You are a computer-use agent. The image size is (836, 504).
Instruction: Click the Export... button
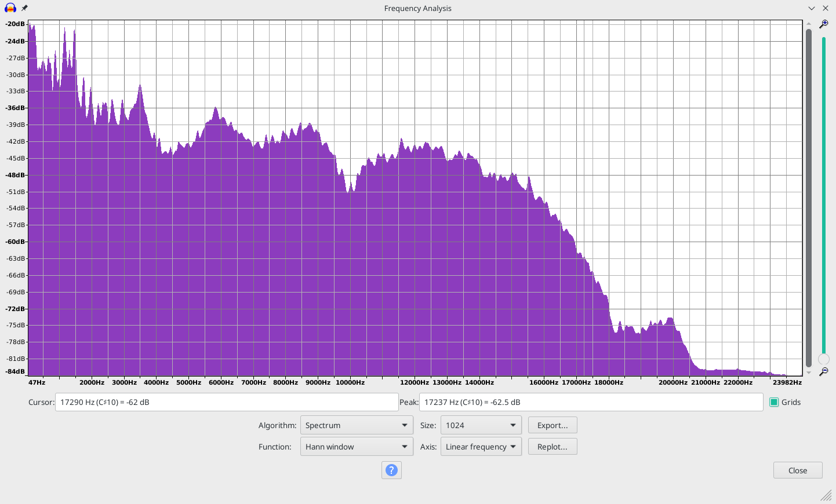tap(553, 425)
